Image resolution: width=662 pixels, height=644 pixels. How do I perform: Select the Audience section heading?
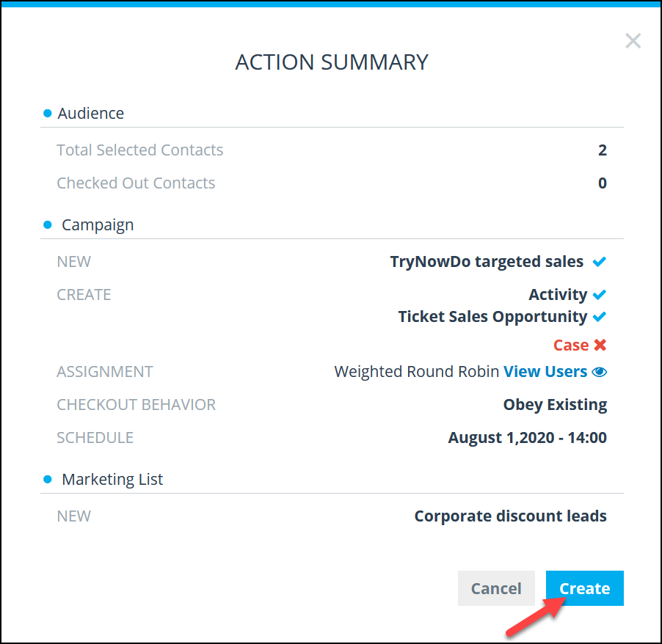91,113
